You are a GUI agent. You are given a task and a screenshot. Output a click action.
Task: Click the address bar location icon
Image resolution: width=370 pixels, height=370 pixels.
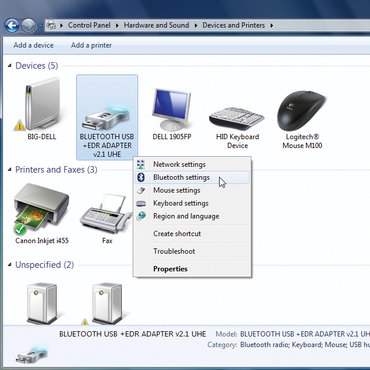click(x=51, y=25)
